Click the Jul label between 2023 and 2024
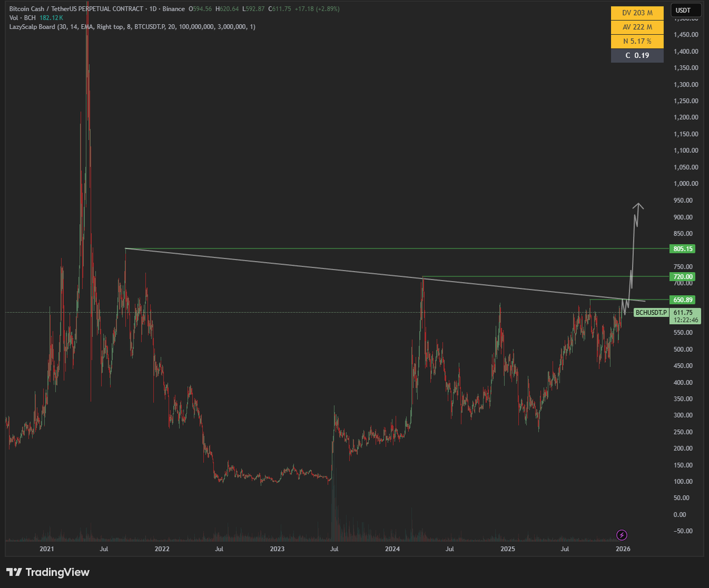 tap(334, 549)
